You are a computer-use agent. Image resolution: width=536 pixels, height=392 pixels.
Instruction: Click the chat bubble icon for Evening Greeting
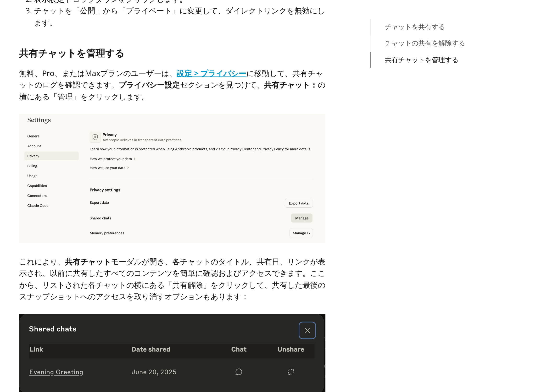(239, 372)
